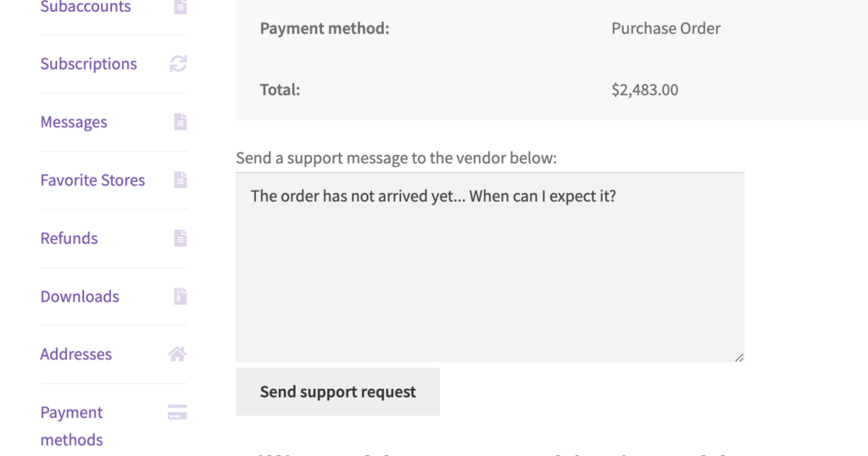Open the Refunds page

[x=69, y=238]
